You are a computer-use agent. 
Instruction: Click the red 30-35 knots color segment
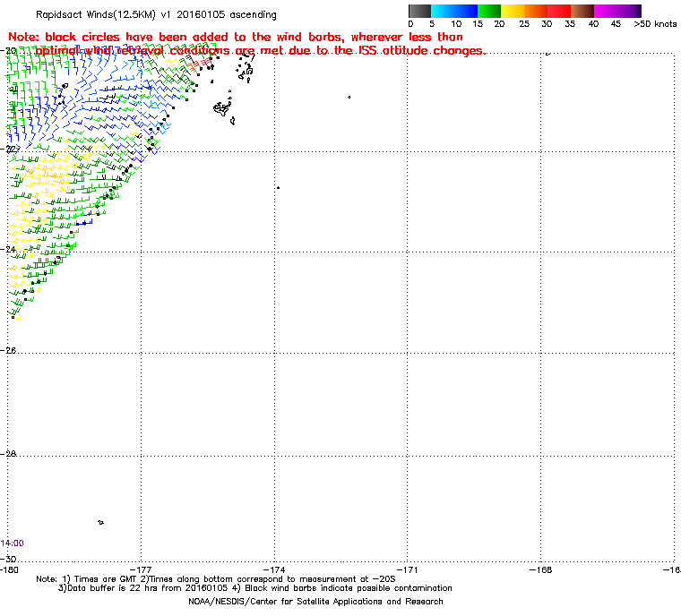click(559, 11)
